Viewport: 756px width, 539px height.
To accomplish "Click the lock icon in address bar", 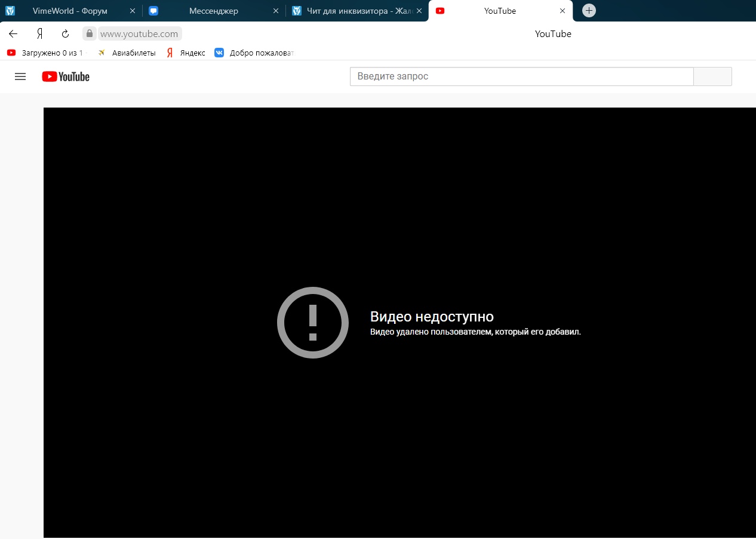I will pyautogui.click(x=90, y=33).
